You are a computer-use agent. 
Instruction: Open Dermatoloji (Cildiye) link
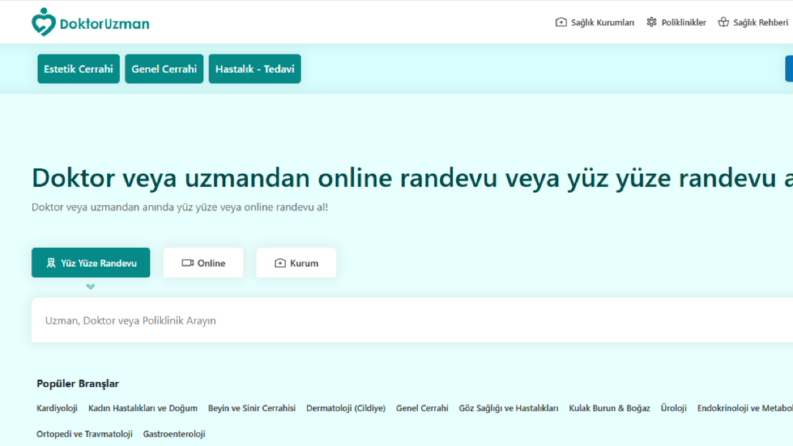coord(345,408)
